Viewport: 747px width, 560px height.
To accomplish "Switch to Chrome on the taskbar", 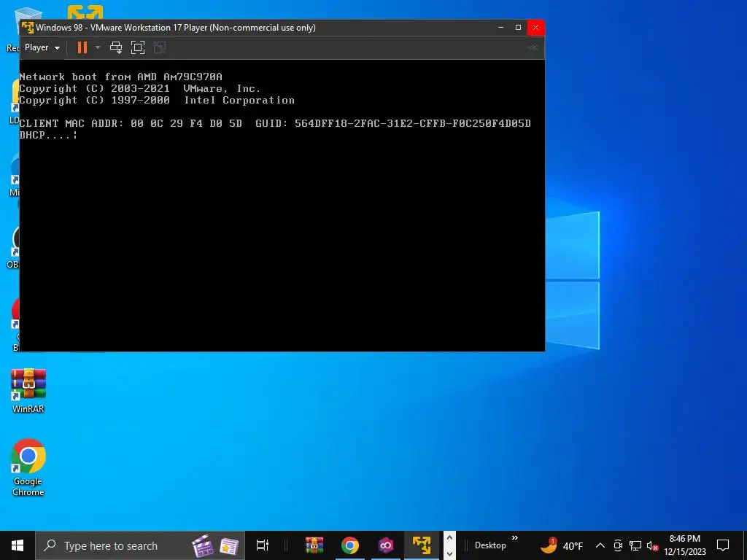I will click(x=350, y=545).
